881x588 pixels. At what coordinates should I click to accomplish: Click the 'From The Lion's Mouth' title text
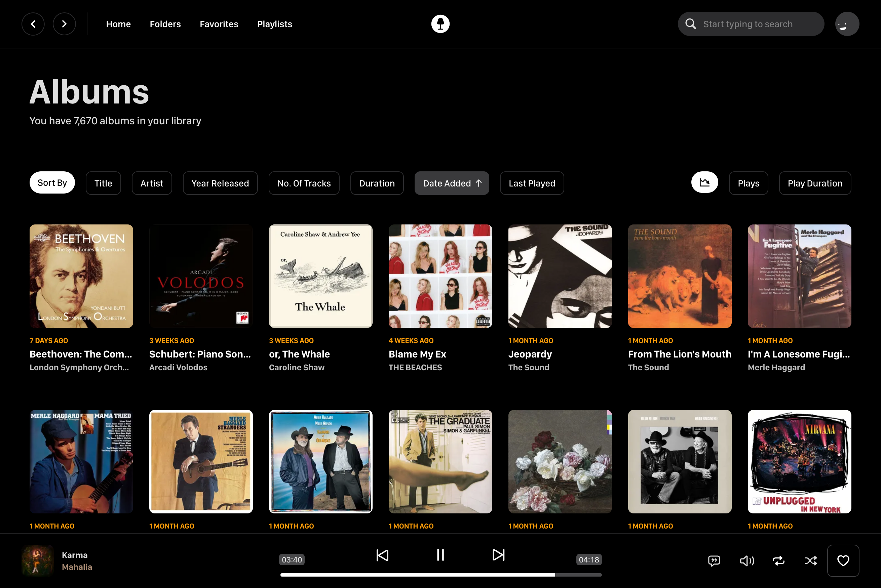click(x=680, y=354)
